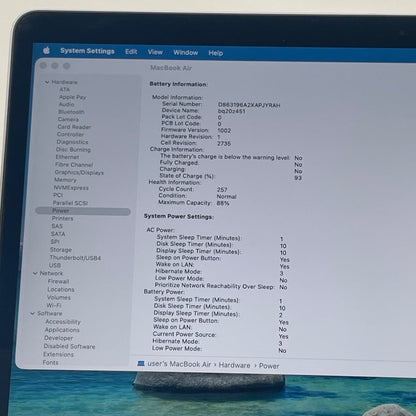Viewport: 416px width, 416px height.
Task: Select Bluetooth in the sidebar
Action: [x=71, y=112]
